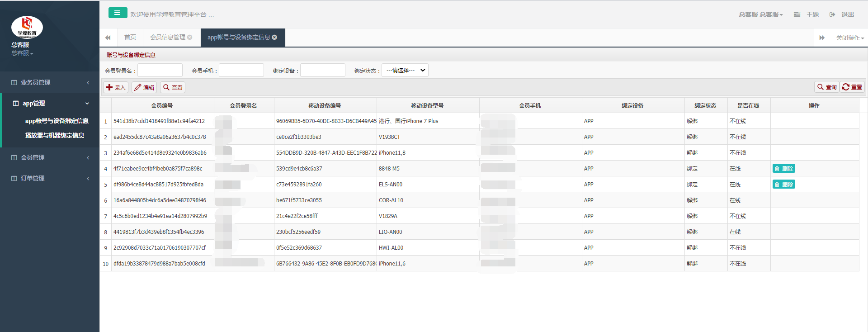Screen dimensions: 868x332
Task: Click the green hamburger menu toggle
Action: coord(118,13)
